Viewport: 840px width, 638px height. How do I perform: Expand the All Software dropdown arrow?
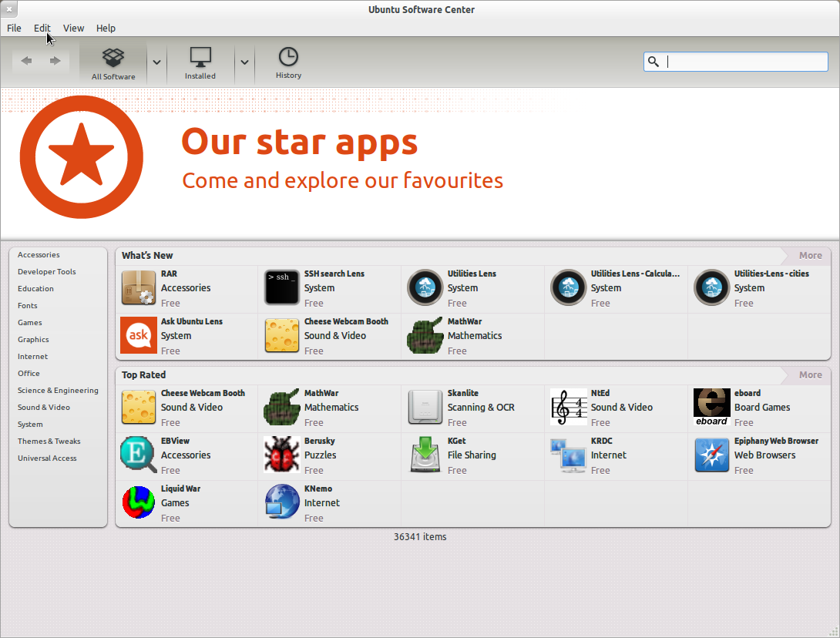tap(156, 62)
